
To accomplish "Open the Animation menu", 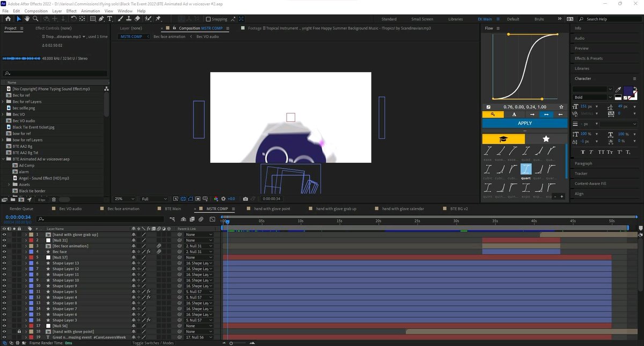I will [90, 11].
